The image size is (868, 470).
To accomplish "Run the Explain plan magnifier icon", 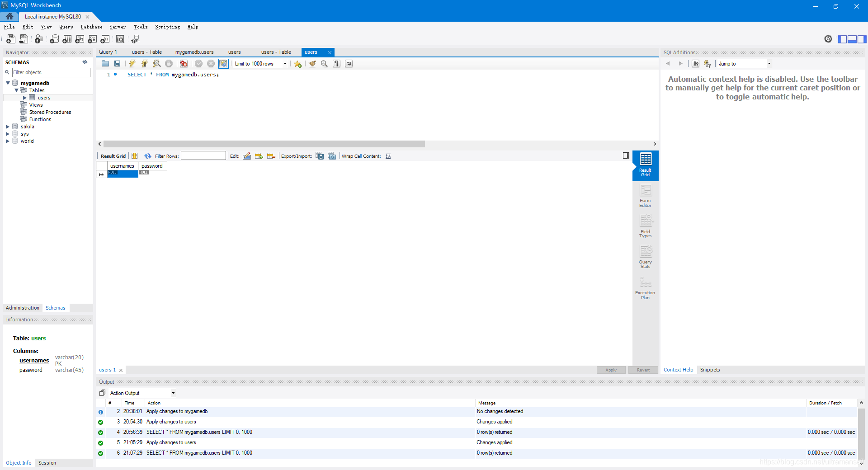I will tap(156, 64).
